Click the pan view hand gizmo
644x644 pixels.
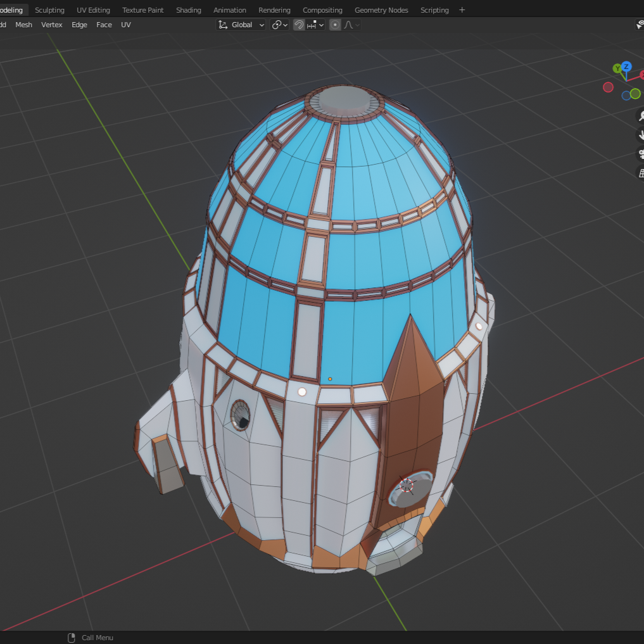click(640, 135)
